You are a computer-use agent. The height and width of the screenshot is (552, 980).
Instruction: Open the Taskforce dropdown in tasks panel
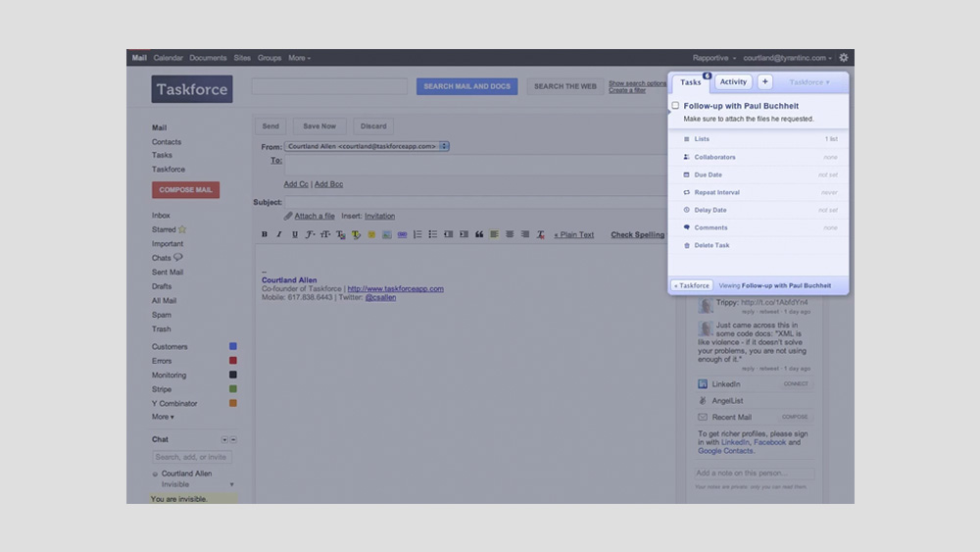(x=809, y=82)
